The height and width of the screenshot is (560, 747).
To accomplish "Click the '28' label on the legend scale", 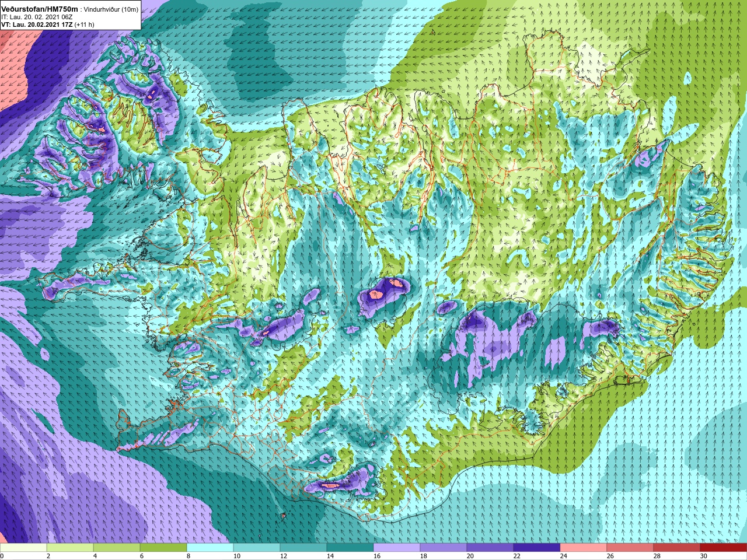I will point(657,556).
